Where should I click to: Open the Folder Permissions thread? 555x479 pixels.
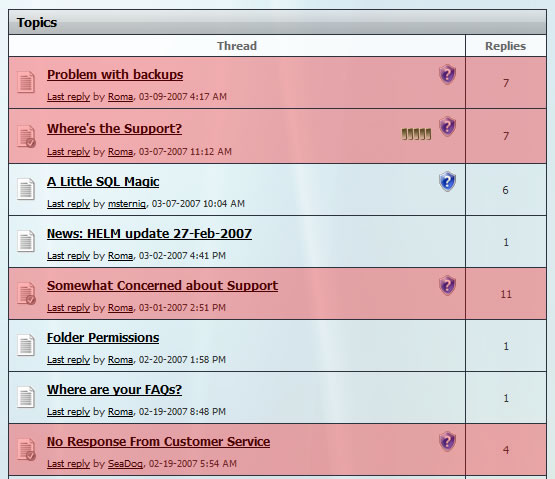(x=103, y=337)
